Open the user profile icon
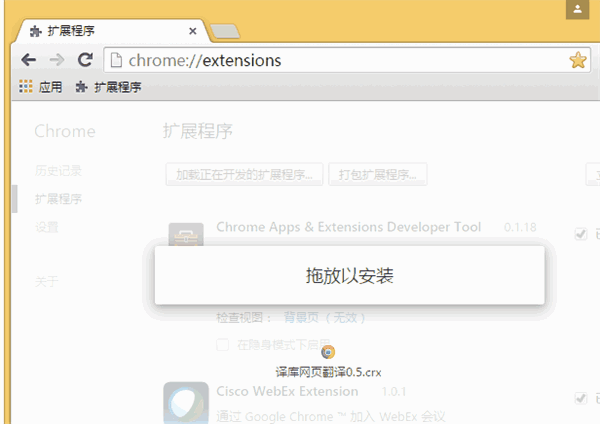The image size is (600, 424). pyautogui.click(x=577, y=9)
